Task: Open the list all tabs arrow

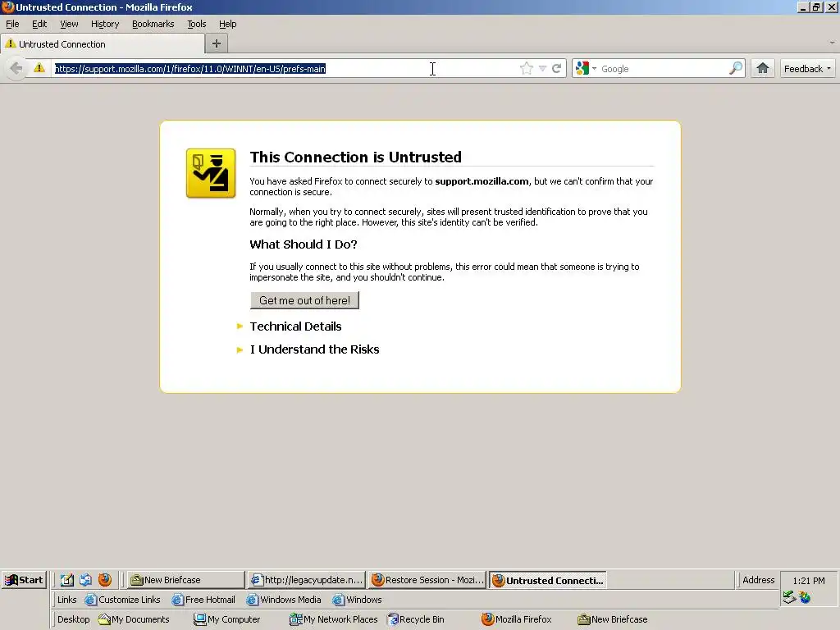Action: click(x=832, y=43)
